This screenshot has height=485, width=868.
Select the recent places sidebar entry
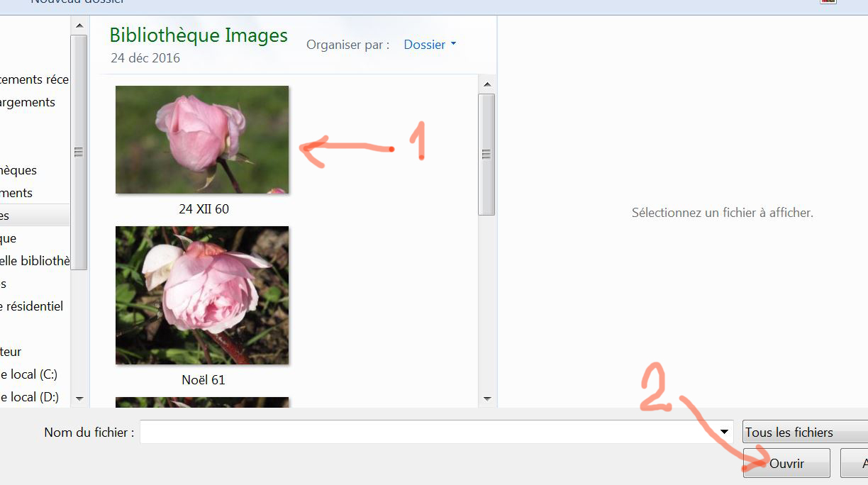34,79
